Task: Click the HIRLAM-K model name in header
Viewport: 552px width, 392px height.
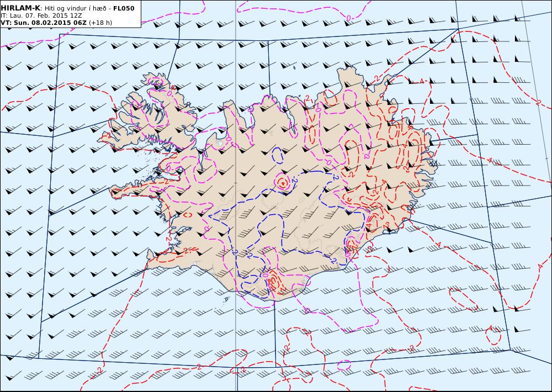Action: [x=20, y=8]
